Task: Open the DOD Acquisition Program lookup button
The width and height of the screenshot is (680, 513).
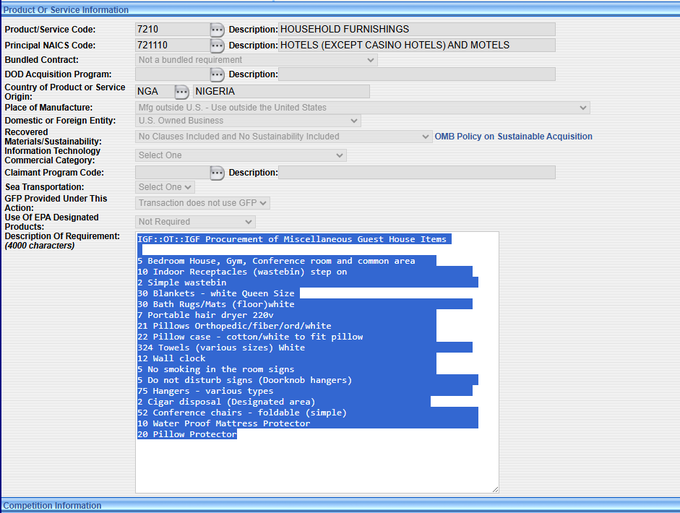Action: [x=217, y=75]
